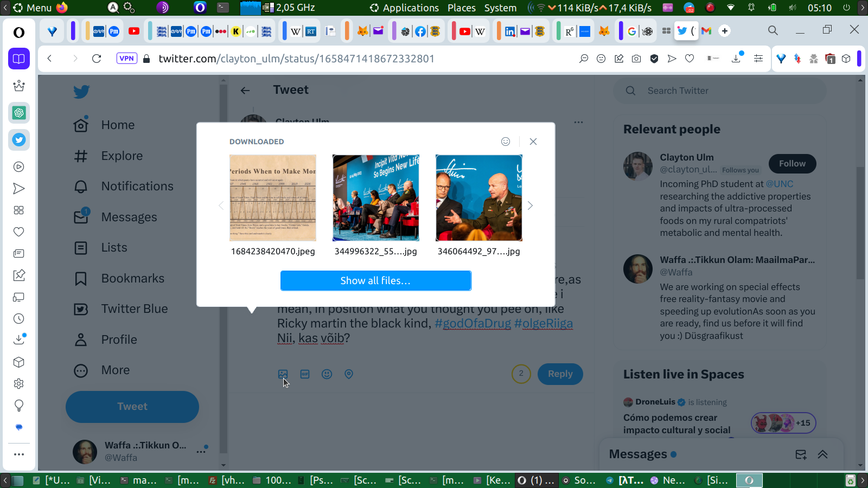Go back to previous page in browser
The image size is (868, 488).
coord(49,59)
